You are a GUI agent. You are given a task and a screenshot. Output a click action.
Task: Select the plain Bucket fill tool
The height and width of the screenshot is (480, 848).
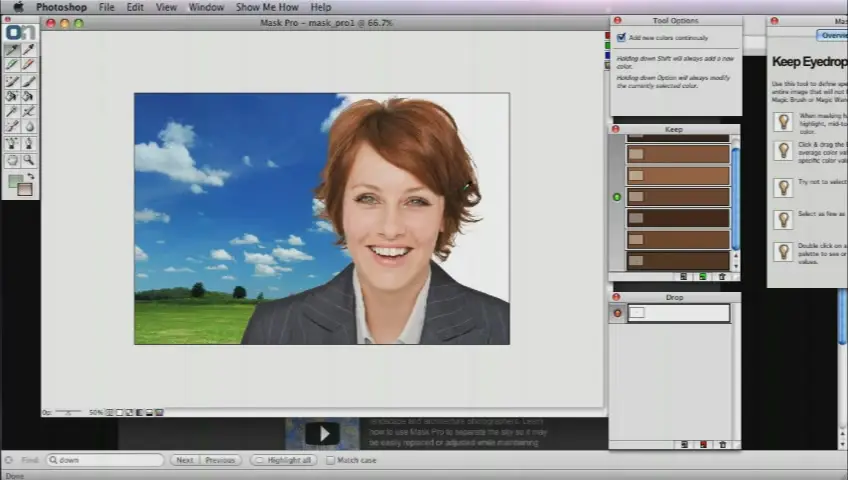[29, 96]
